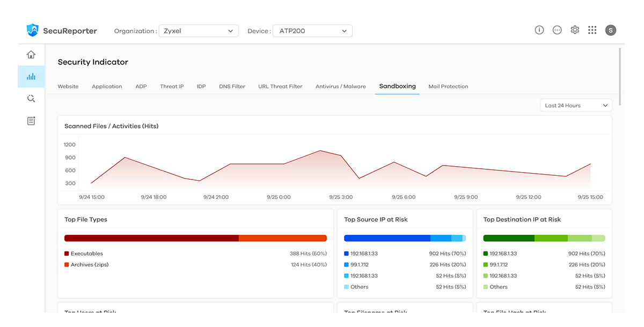This screenshot has height=327, width=644.
Task: Click the user avatar S
Action: (611, 31)
